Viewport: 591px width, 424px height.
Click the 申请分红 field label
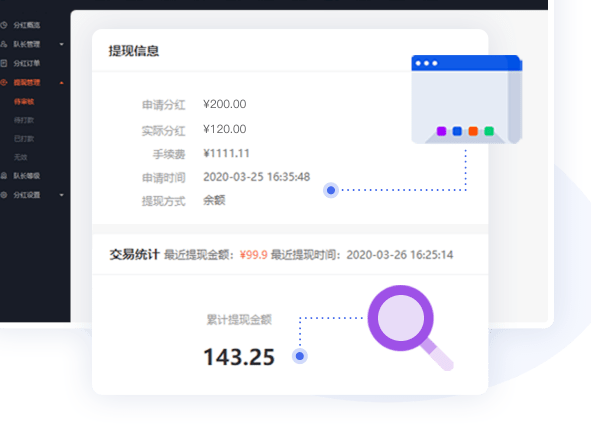(164, 105)
